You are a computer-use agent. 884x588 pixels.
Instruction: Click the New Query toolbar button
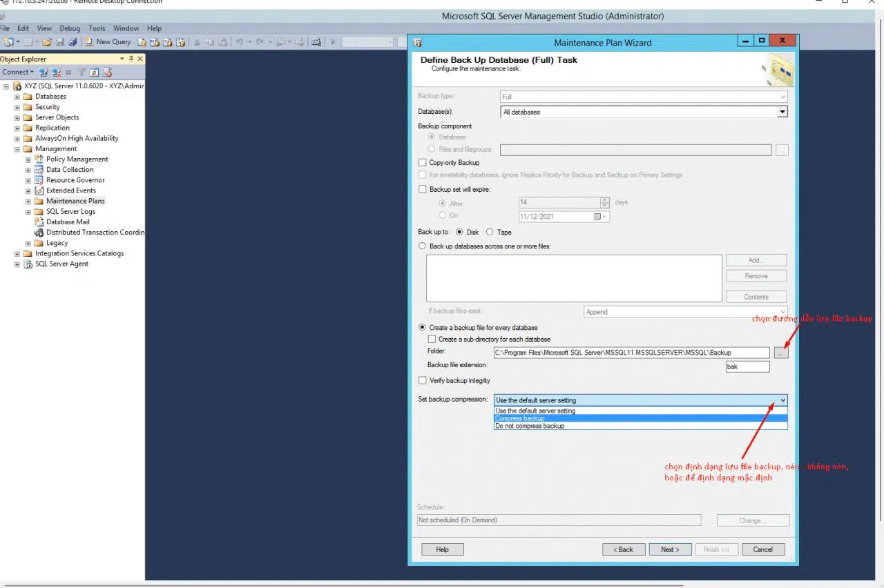click(x=108, y=42)
